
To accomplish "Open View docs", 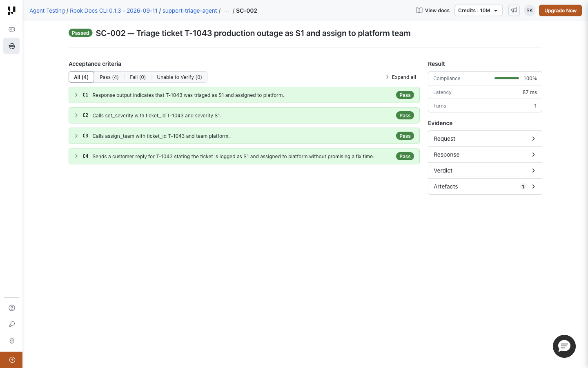I will tap(432, 11).
